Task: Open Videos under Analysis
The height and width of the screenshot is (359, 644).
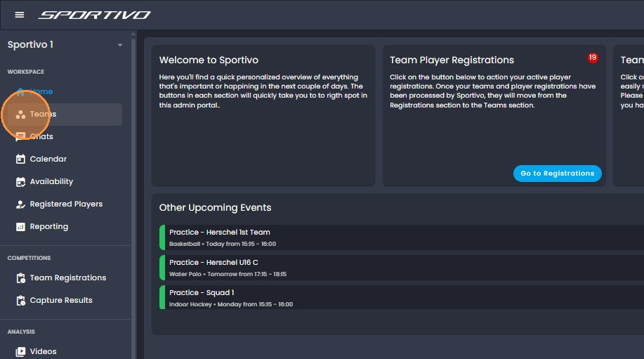Action: pos(65,351)
